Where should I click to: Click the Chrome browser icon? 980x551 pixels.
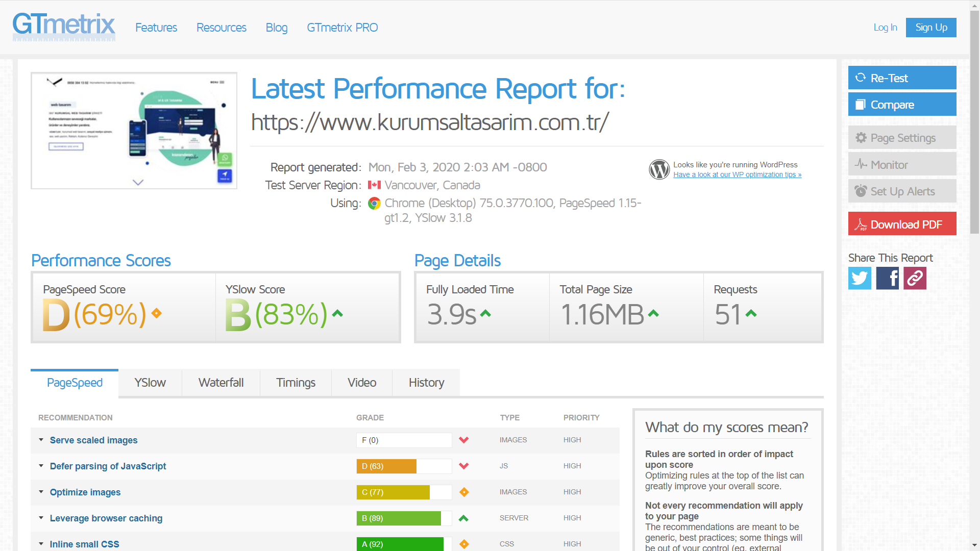pyautogui.click(x=374, y=204)
